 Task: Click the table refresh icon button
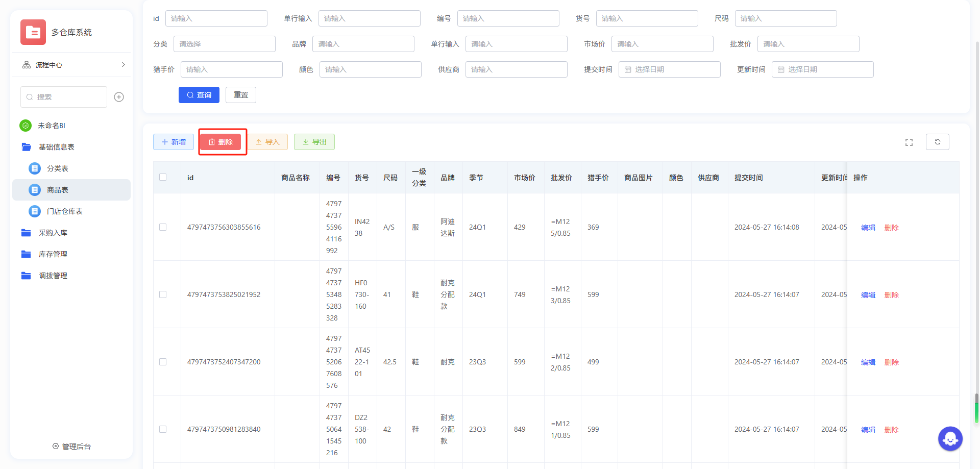[937, 142]
